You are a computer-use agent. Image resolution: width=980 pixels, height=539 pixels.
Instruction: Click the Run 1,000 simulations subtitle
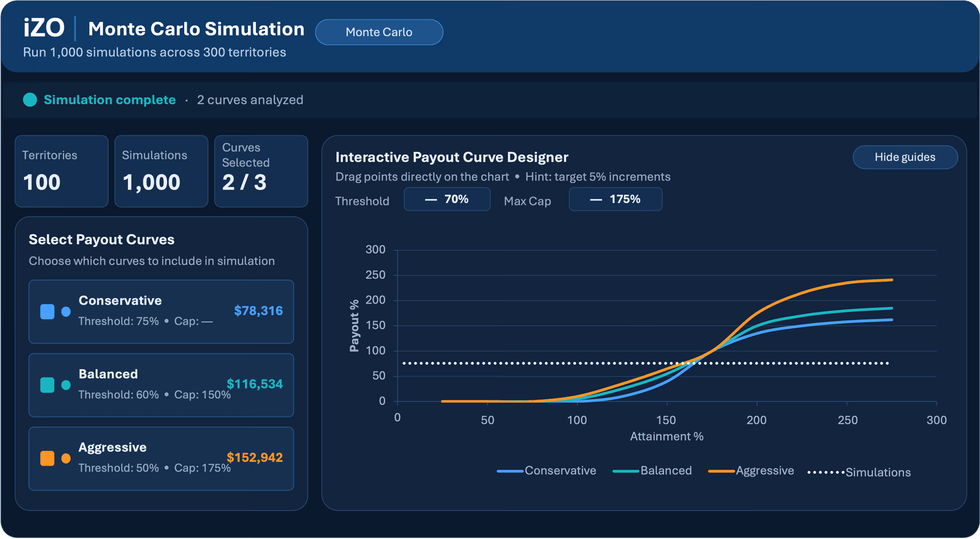click(154, 52)
